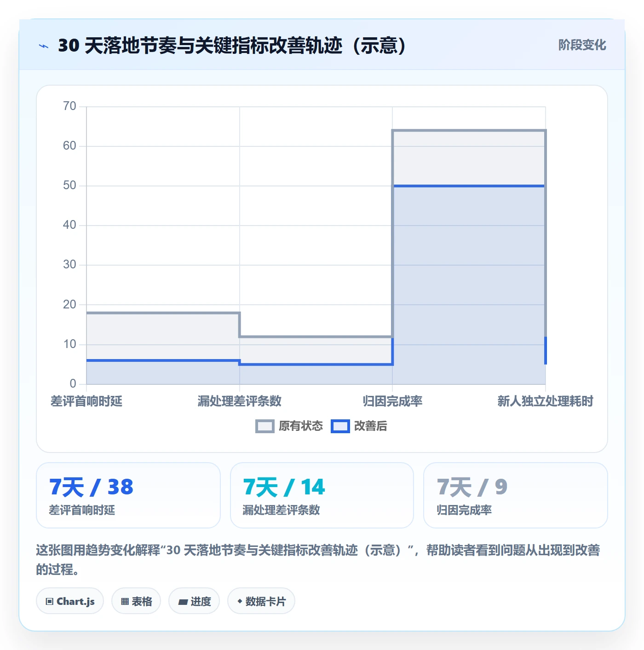Click the y-axis value 30

point(69,265)
